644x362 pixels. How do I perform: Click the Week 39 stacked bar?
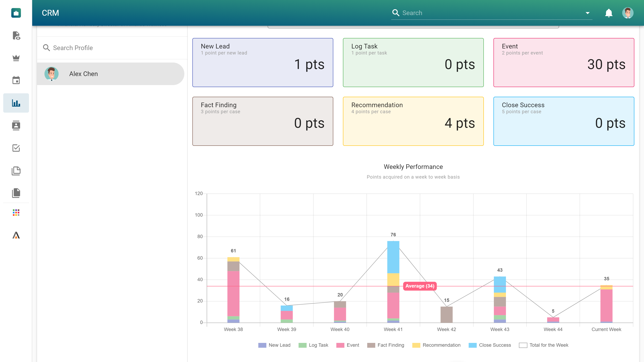click(x=287, y=314)
